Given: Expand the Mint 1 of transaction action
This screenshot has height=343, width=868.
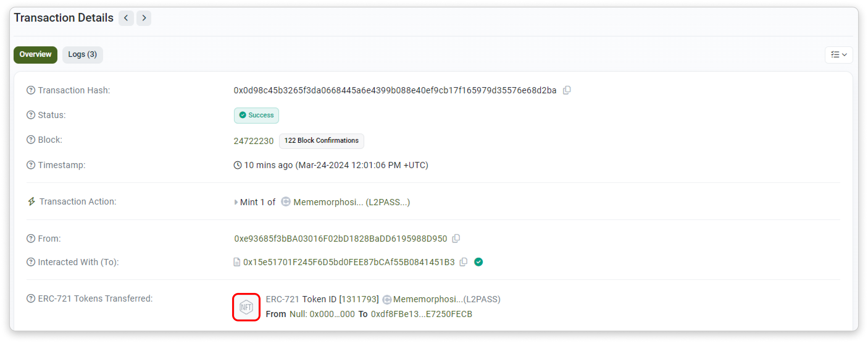Looking at the screenshot, I should 236,202.
